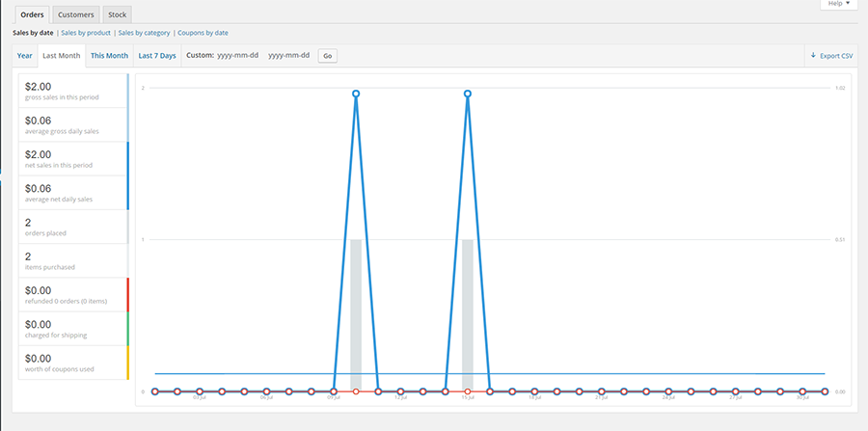
Task: Click the first gray orders bar
Action: [x=356, y=315]
